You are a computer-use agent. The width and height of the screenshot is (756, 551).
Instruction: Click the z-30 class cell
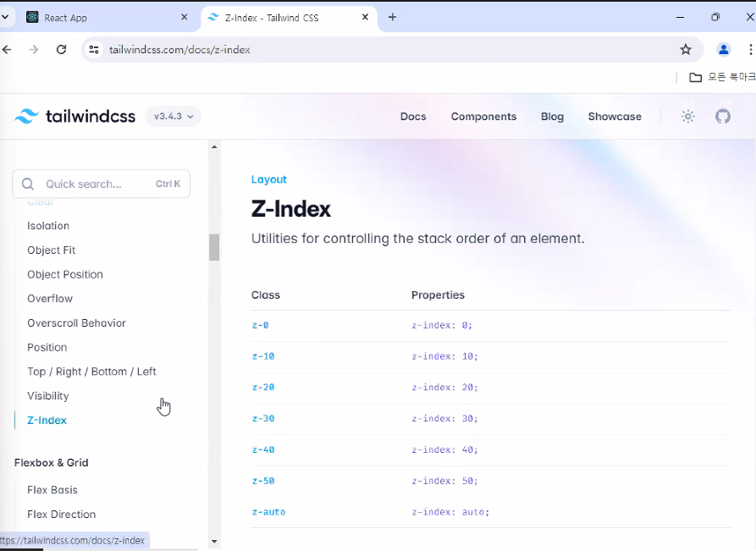[263, 418]
